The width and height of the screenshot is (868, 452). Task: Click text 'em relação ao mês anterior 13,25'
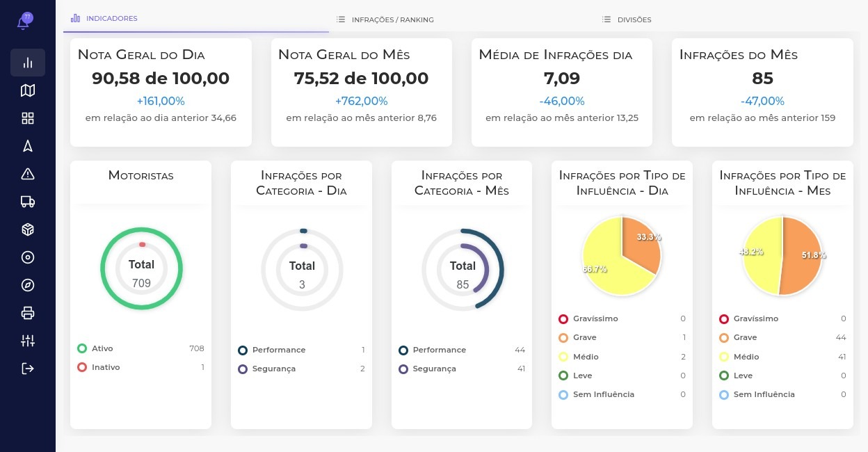(562, 118)
